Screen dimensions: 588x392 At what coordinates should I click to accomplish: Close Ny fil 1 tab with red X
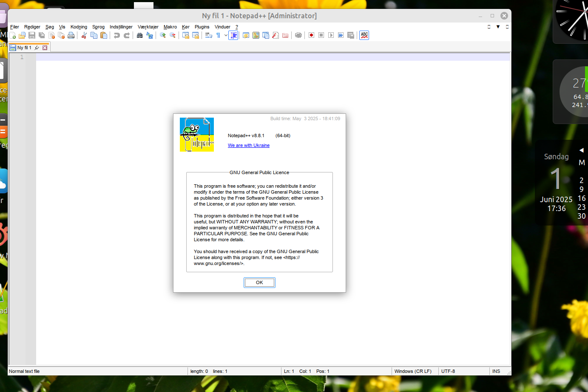tap(45, 48)
